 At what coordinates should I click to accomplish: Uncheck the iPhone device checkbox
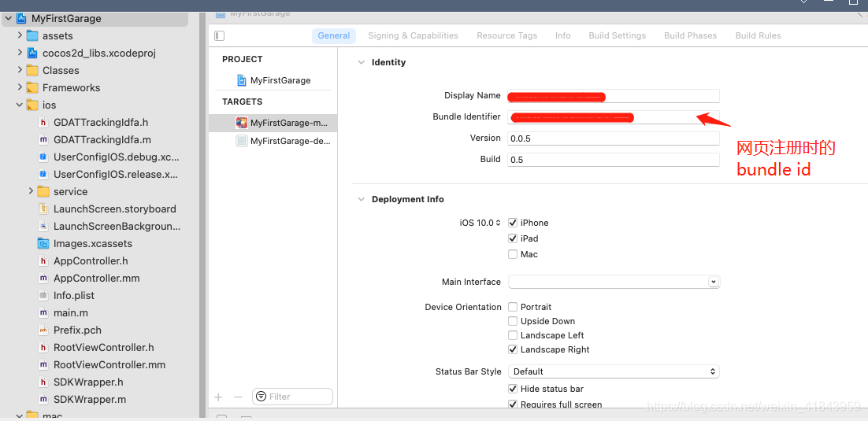click(513, 223)
